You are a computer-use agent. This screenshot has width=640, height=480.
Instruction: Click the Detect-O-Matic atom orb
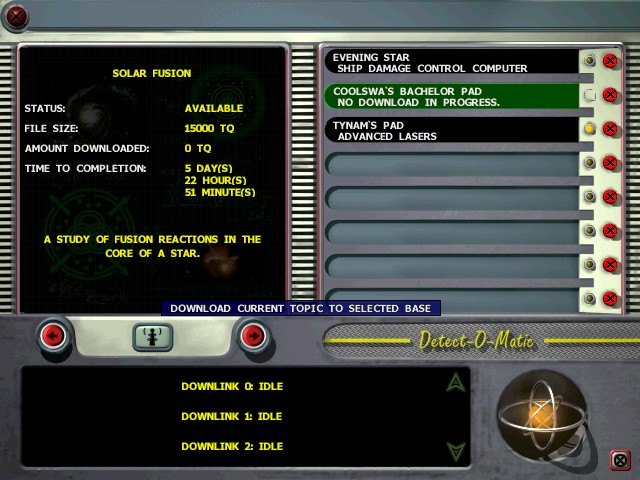tap(542, 416)
